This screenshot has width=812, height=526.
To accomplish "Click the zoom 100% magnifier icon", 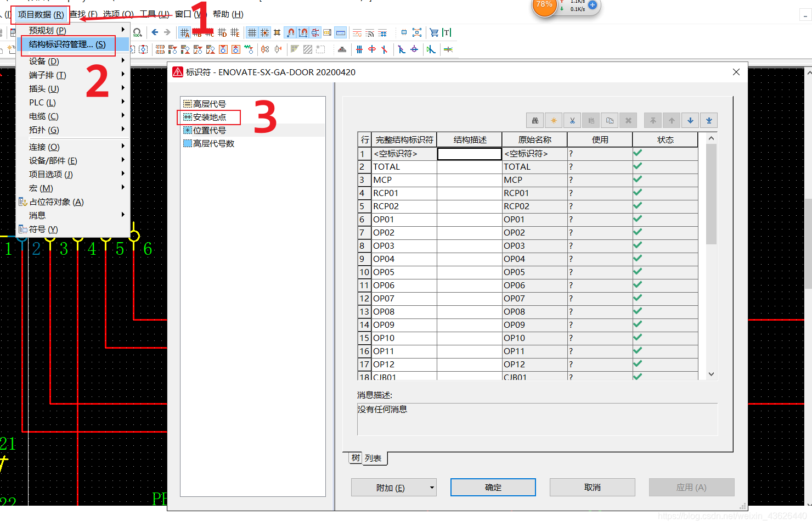I will point(137,32).
